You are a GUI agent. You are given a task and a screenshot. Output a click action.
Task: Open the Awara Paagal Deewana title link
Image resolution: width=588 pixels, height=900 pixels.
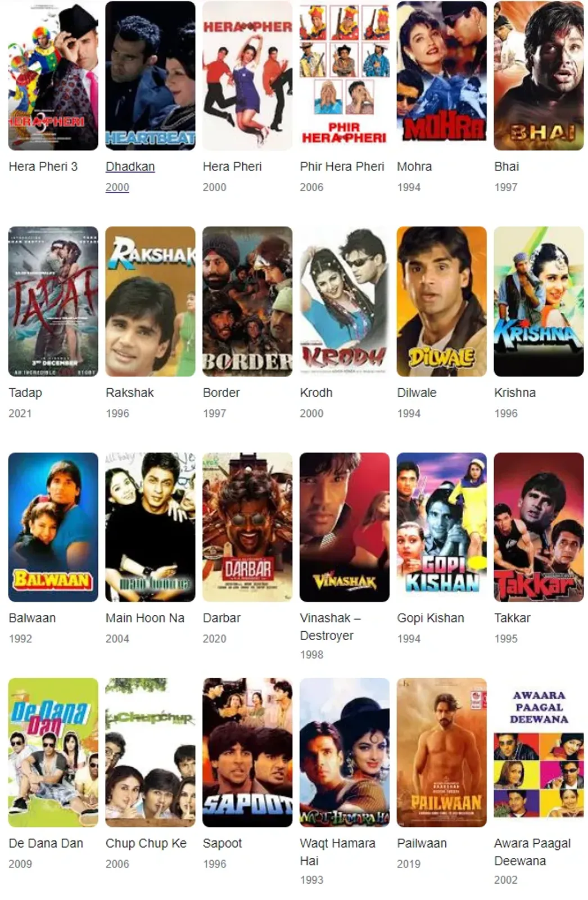[x=532, y=852]
